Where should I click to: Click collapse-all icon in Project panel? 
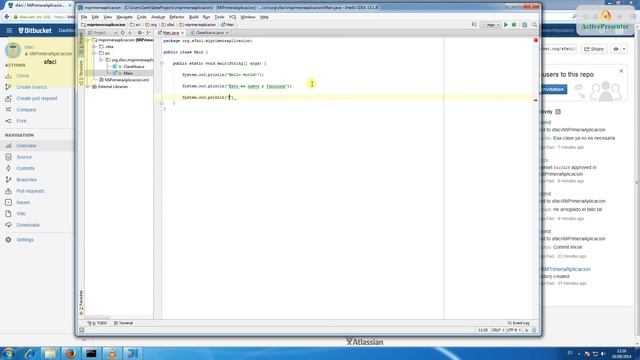(130, 33)
